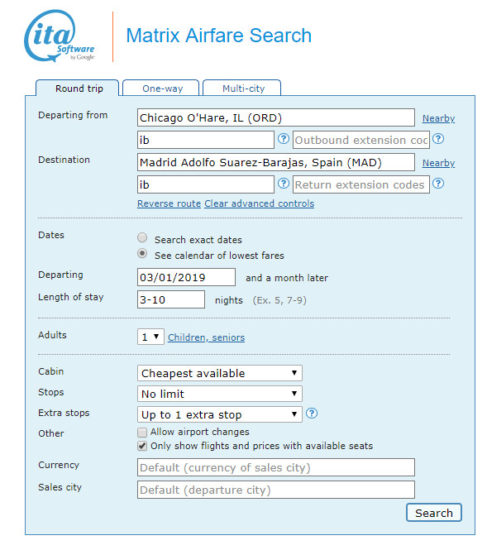Image resolution: width=487 pixels, height=550 pixels.
Task: Switch to the Multi-city tab
Action: click(x=243, y=88)
